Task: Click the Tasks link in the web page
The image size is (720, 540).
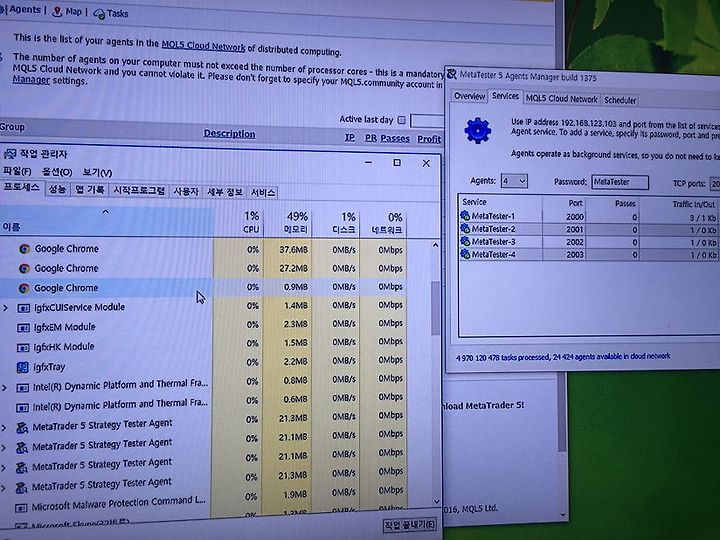Action: click(118, 14)
